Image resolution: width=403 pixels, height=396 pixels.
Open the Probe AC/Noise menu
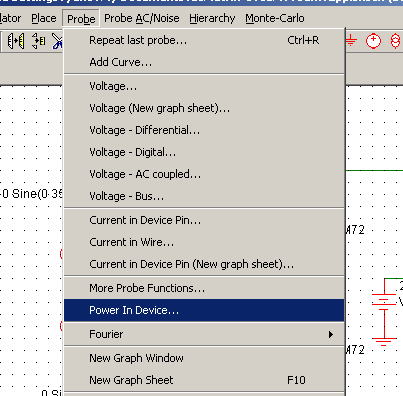pos(142,18)
